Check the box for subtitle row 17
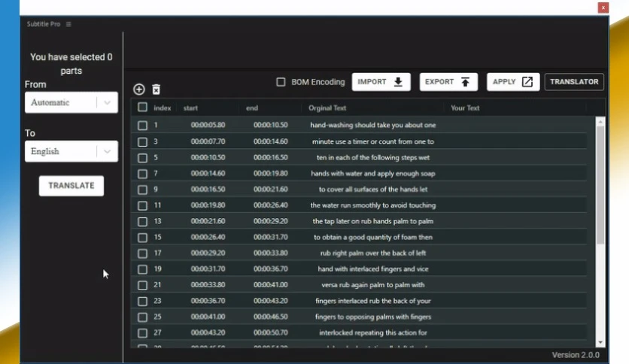 point(142,253)
